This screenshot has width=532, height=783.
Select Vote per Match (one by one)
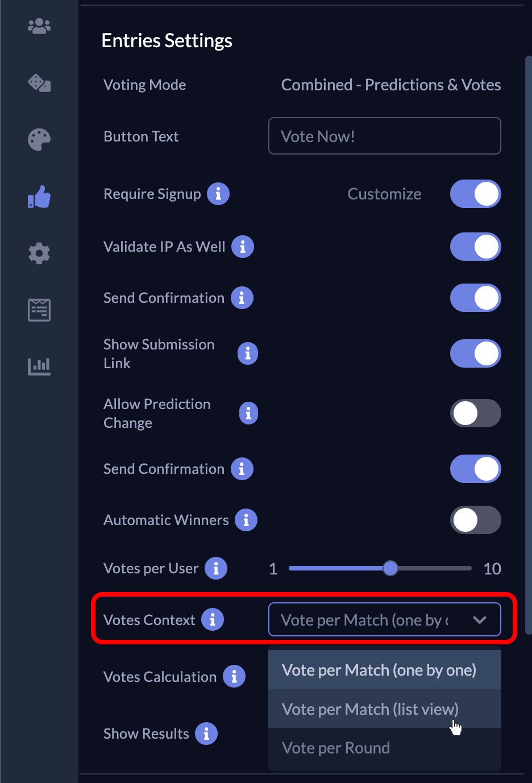pos(379,670)
